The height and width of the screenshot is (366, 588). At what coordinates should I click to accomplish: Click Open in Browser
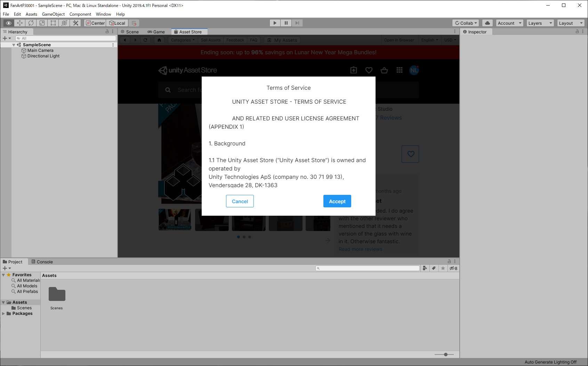pos(399,40)
